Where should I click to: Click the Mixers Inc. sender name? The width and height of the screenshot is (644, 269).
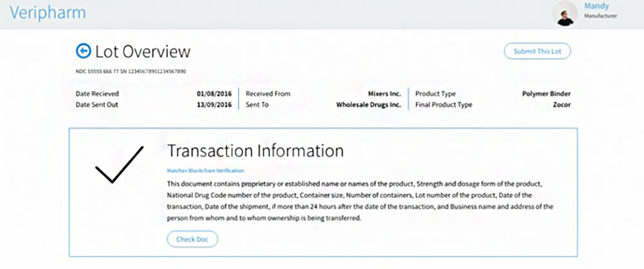tap(384, 94)
